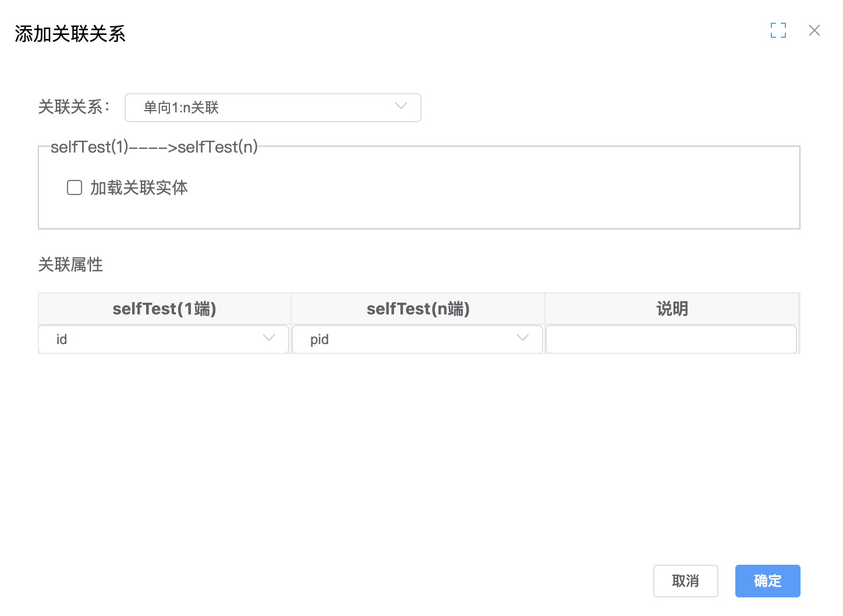
Task: Click the 说明 column header
Action: click(x=672, y=309)
